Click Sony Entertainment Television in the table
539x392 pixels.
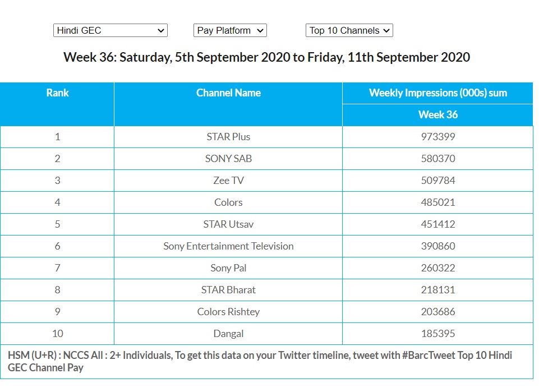click(228, 246)
